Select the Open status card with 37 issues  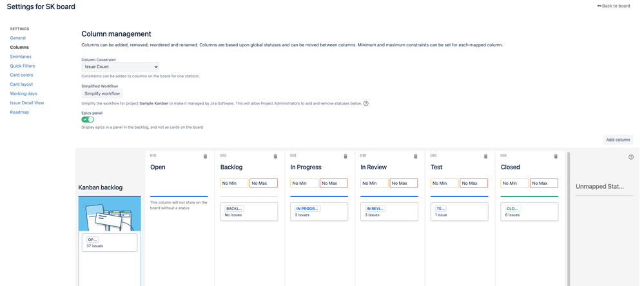coord(110,242)
